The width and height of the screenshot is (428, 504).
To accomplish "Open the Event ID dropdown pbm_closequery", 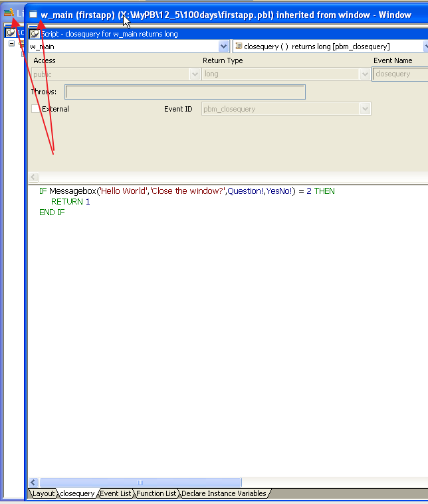I will pyautogui.click(x=365, y=109).
